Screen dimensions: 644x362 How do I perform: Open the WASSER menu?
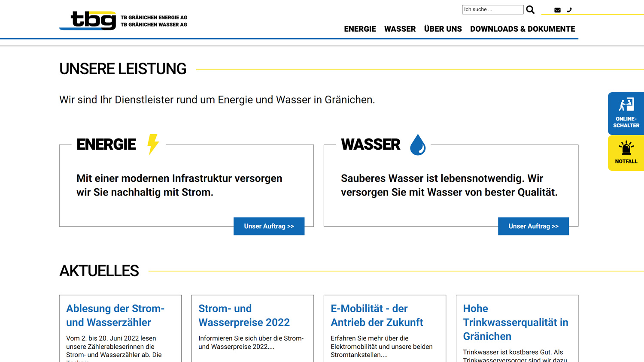click(400, 29)
